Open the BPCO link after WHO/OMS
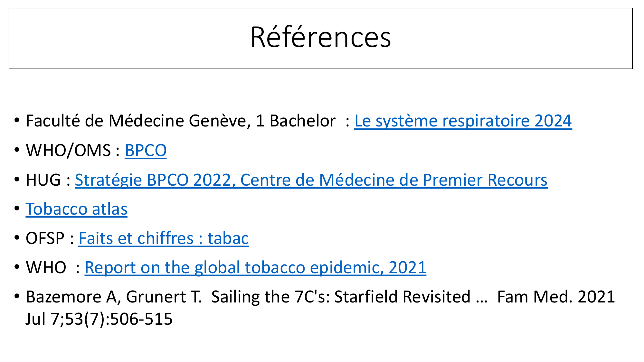The width and height of the screenshot is (644, 362). 146,151
